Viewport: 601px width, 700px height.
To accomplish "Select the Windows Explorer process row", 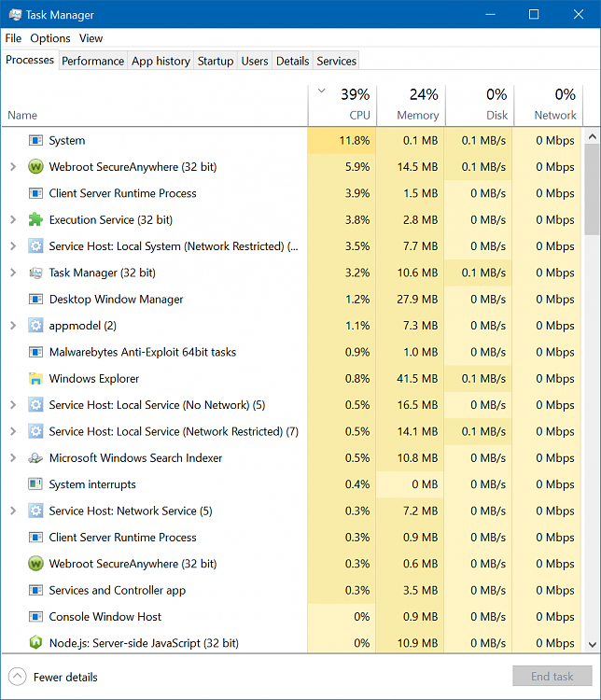I will (291, 379).
